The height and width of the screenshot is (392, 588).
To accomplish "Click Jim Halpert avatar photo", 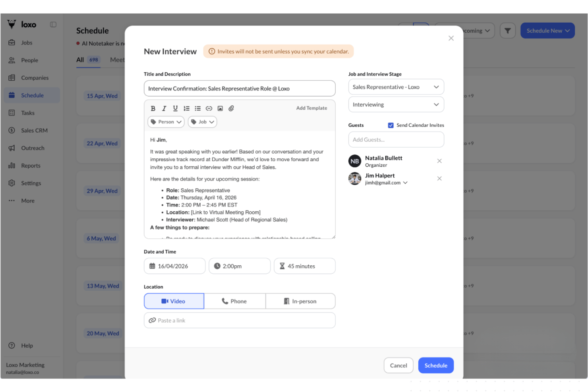I will pyautogui.click(x=355, y=179).
